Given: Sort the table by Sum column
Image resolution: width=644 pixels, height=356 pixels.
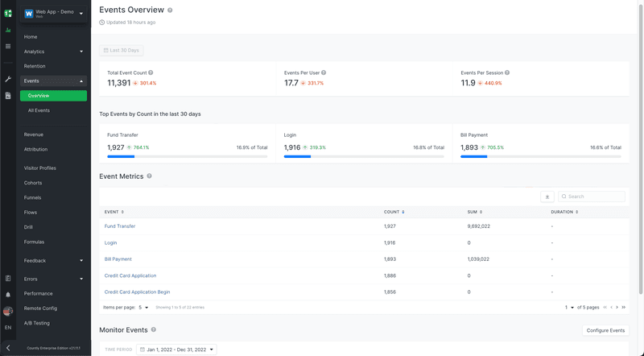Looking at the screenshot, I should 481,212.
